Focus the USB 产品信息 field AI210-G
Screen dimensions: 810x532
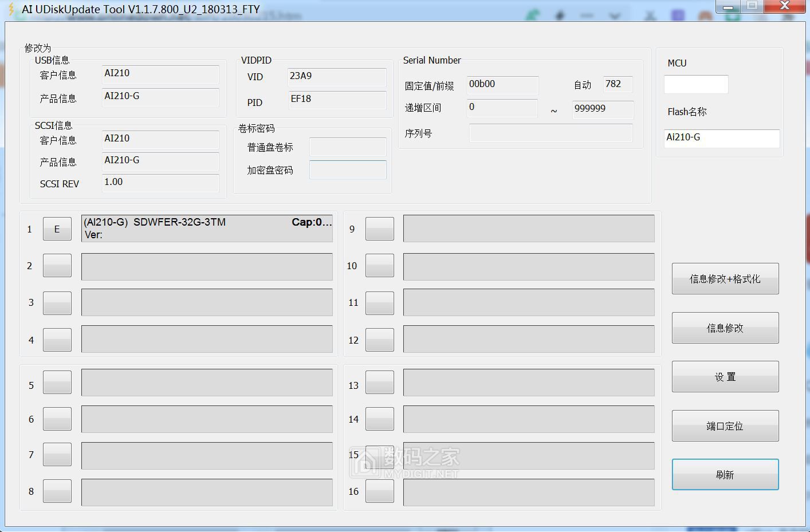click(x=160, y=97)
